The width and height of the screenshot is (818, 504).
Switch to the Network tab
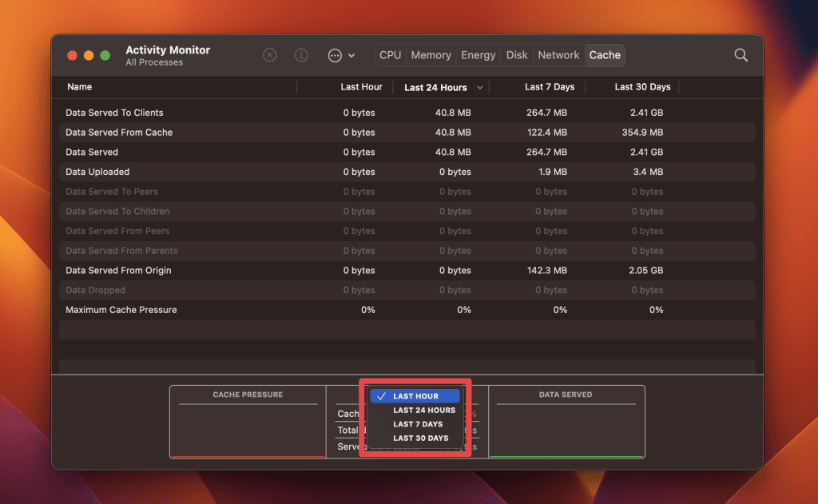click(x=558, y=55)
